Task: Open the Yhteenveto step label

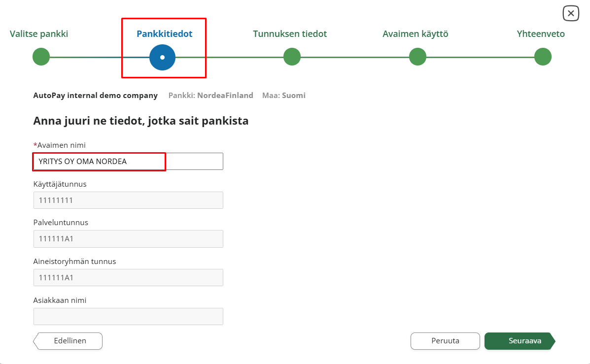Action: pyautogui.click(x=541, y=34)
